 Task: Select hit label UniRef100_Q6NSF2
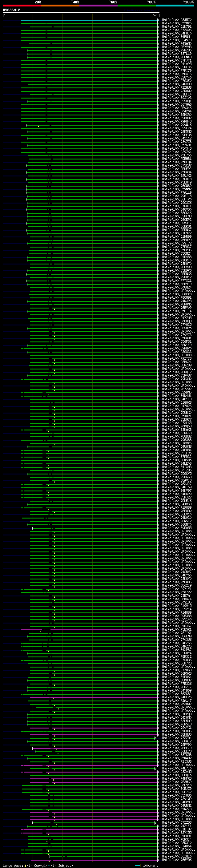point(177,521)
